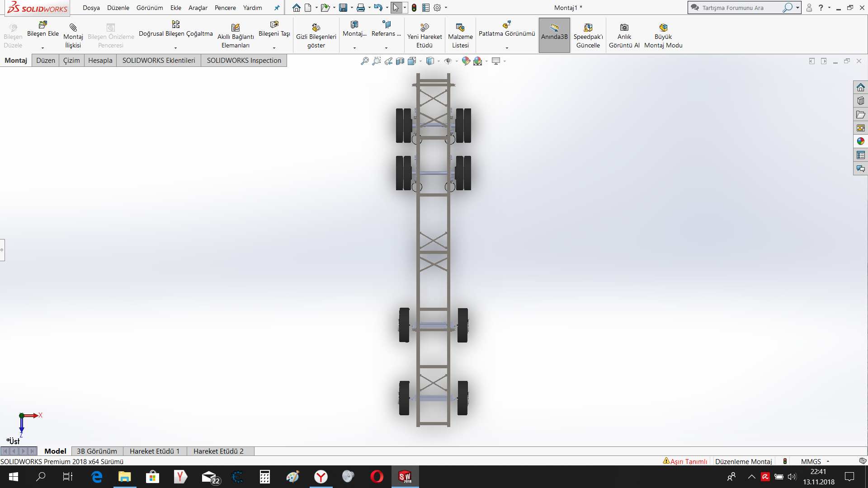The height and width of the screenshot is (488, 868).
Task: Open the Yardım menu
Action: pos(253,8)
